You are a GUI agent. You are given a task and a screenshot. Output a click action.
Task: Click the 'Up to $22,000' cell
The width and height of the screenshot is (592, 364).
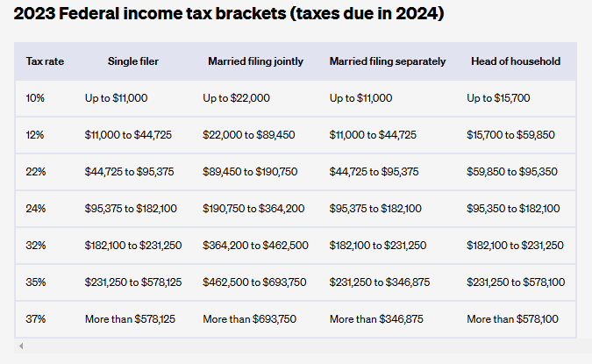coord(236,98)
